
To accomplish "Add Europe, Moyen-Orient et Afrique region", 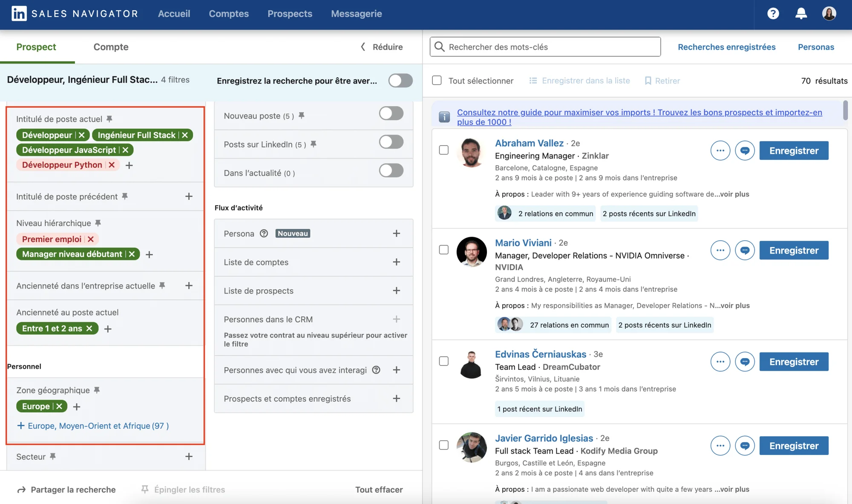I will tap(93, 426).
